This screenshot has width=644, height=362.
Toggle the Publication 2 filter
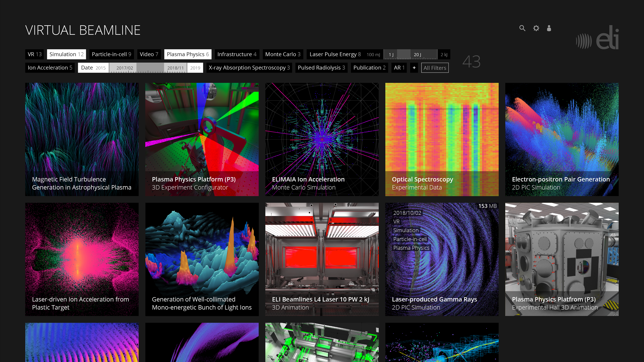coord(369,68)
